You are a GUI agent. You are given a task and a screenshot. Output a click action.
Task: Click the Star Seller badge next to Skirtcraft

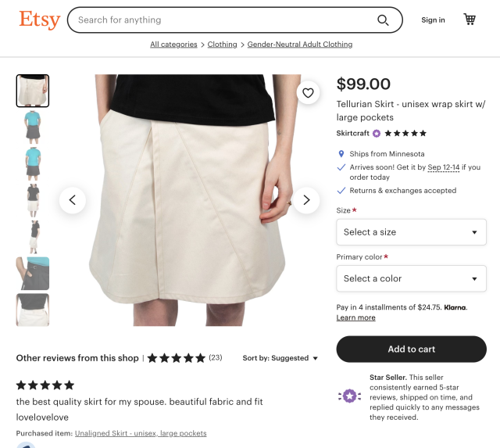pyautogui.click(x=377, y=134)
